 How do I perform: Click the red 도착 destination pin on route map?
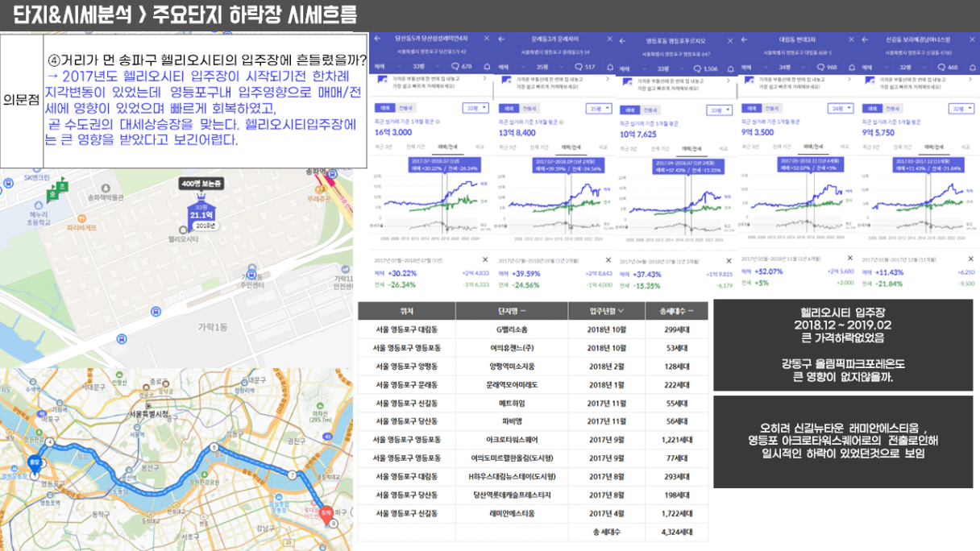point(326,515)
